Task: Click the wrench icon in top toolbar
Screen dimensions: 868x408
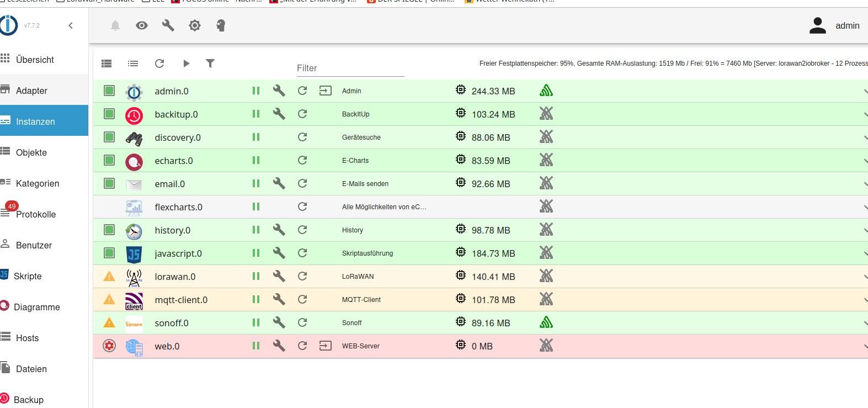Action: 168,25
